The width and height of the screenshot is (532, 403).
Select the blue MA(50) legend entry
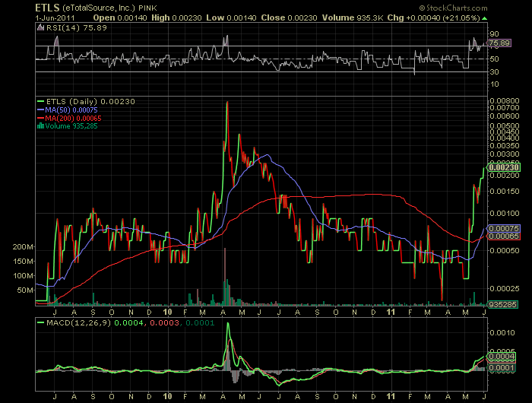(68, 109)
